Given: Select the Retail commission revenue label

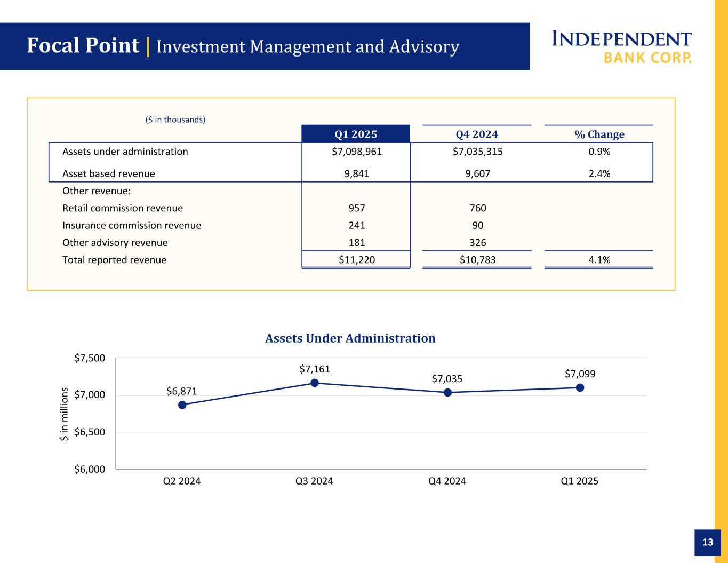Looking at the screenshot, I should point(123,208).
